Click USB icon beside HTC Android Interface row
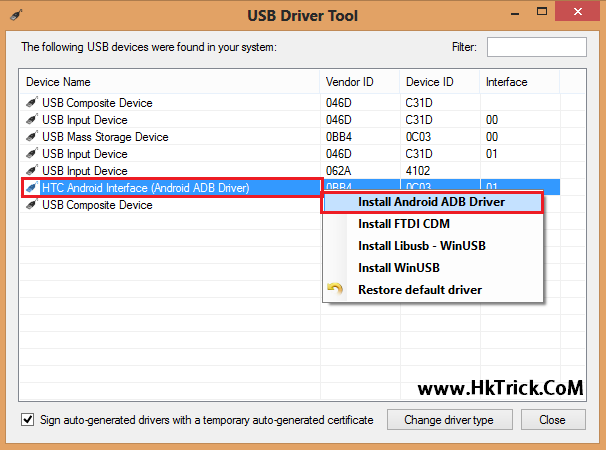The height and width of the screenshot is (450, 606). tap(32, 188)
